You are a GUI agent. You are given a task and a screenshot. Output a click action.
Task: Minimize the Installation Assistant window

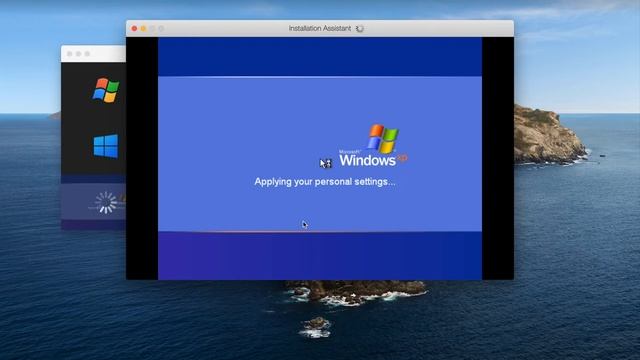point(143,29)
